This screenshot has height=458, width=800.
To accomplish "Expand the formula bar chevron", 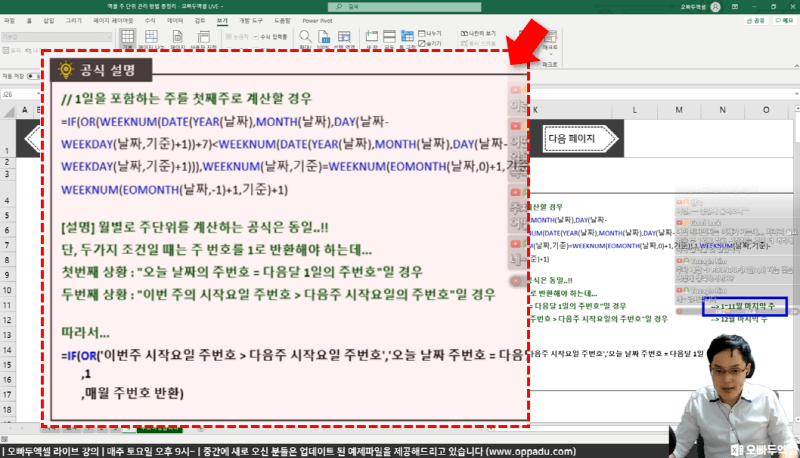I will tap(796, 94).
